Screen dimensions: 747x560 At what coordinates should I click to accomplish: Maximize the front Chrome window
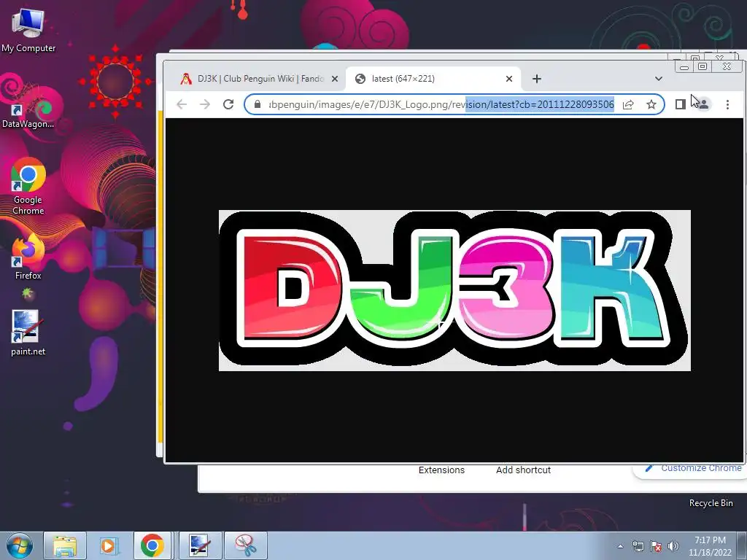point(703,66)
